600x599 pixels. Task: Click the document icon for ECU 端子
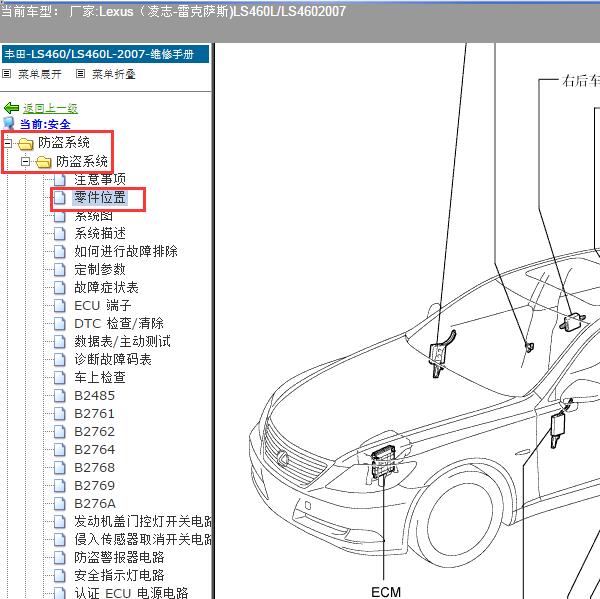click(x=59, y=305)
